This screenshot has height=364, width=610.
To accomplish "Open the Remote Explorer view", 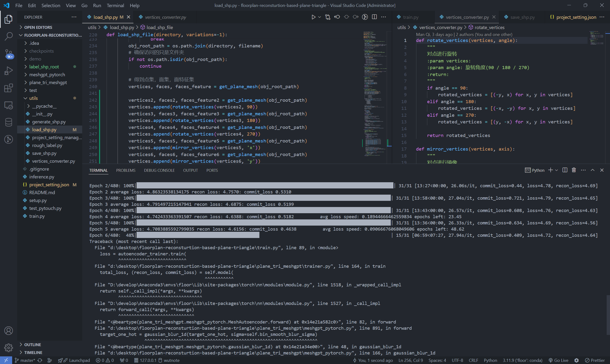I will (9, 105).
